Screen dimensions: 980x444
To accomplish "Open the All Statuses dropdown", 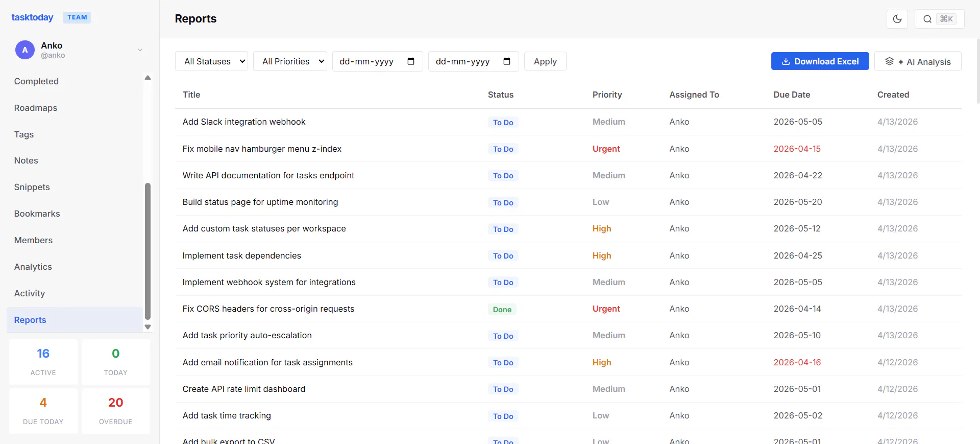I will [211, 61].
